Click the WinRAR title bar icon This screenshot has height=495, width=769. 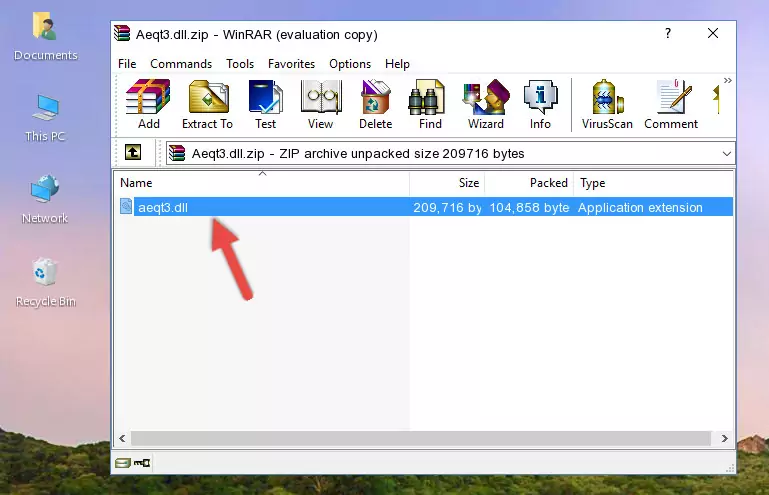(123, 34)
